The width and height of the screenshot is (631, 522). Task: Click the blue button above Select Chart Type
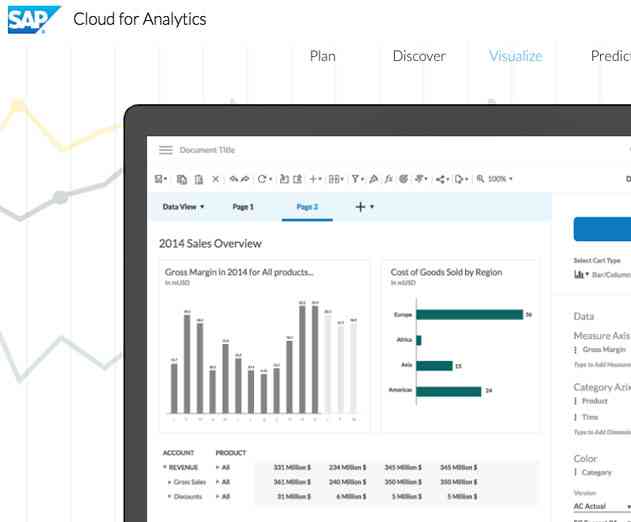click(x=602, y=229)
